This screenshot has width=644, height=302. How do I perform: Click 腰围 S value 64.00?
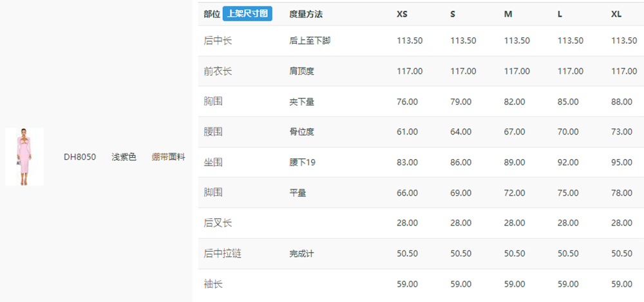[x=461, y=132]
